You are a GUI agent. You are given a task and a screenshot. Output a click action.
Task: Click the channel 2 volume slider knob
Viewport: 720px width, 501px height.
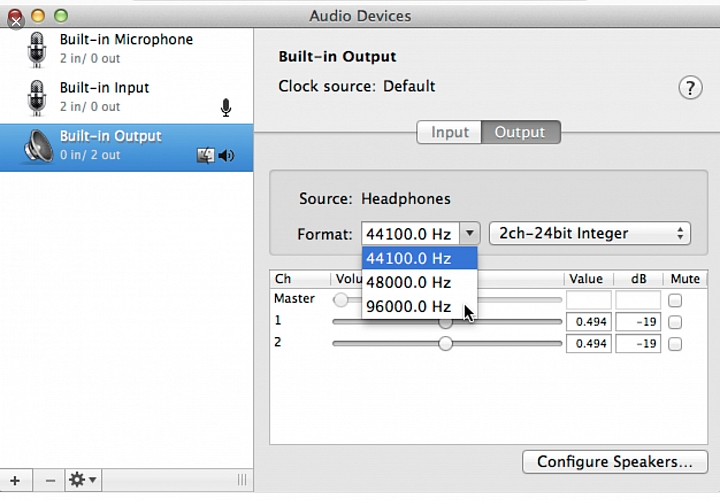pos(445,343)
